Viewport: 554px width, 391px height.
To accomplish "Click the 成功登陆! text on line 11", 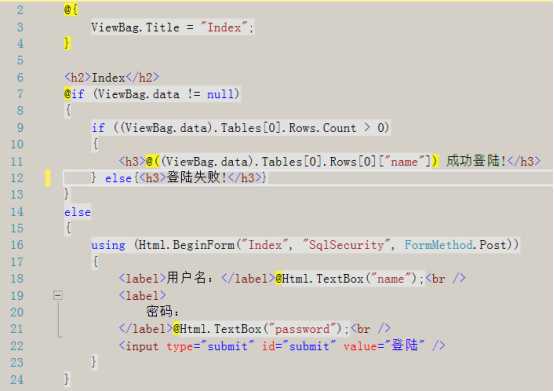I will point(476,161).
